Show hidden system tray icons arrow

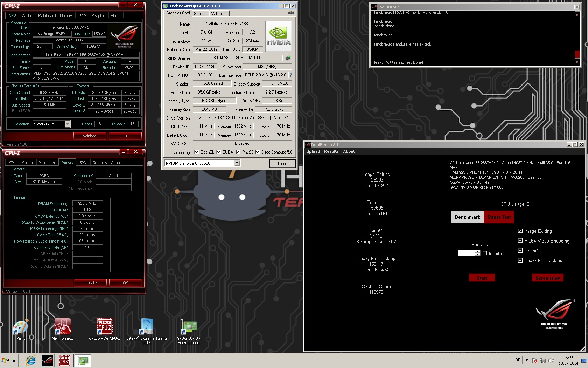click(x=527, y=360)
